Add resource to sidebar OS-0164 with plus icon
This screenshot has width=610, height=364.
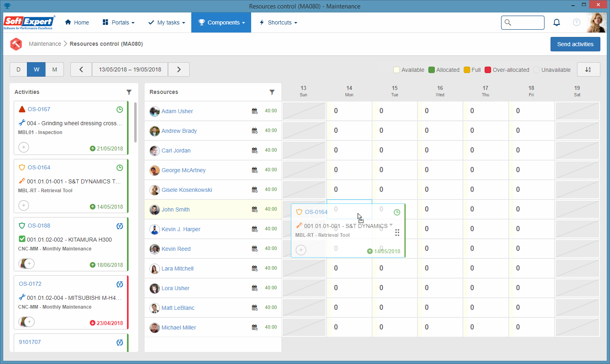[x=24, y=205]
